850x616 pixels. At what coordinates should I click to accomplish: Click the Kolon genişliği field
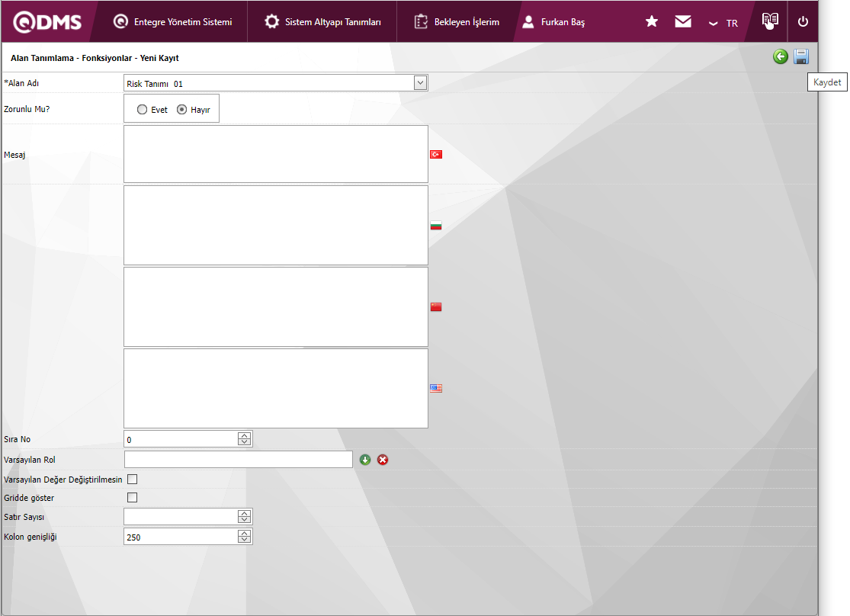[181, 537]
